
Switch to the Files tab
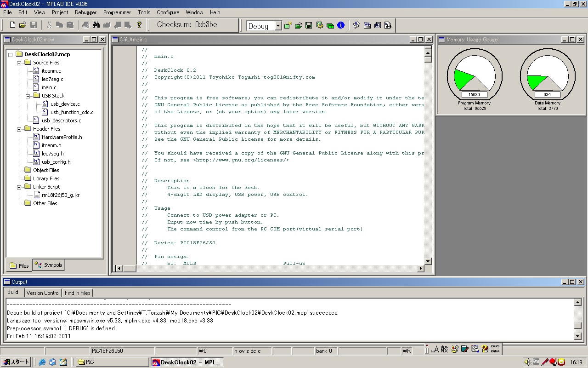tap(19, 265)
